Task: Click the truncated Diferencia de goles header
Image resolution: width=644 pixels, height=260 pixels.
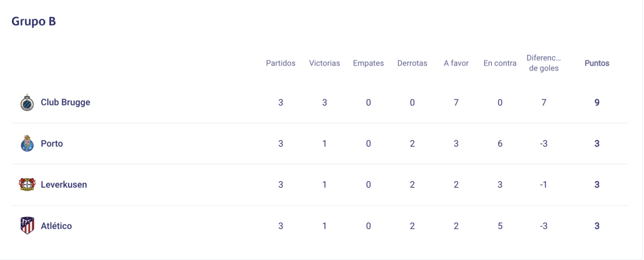Action: pyautogui.click(x=544, y=63)
